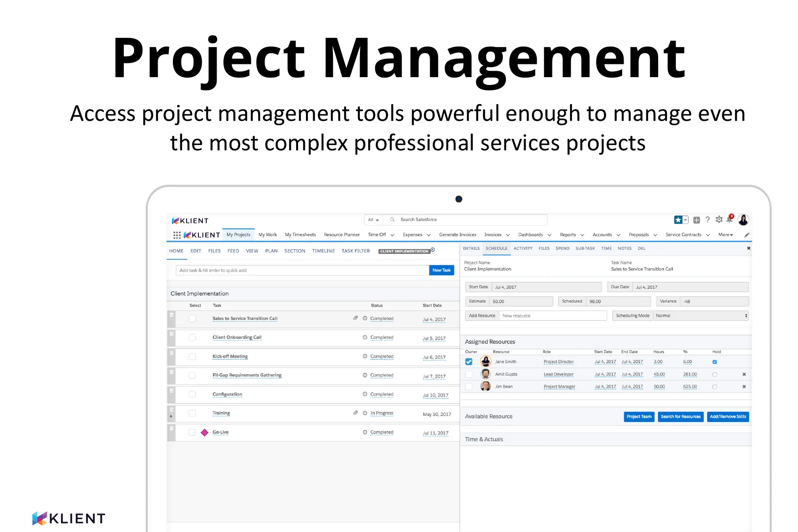Click the New Task button
Image resolution: width=798 pixels, height=532 pixels.
[441, 270]
